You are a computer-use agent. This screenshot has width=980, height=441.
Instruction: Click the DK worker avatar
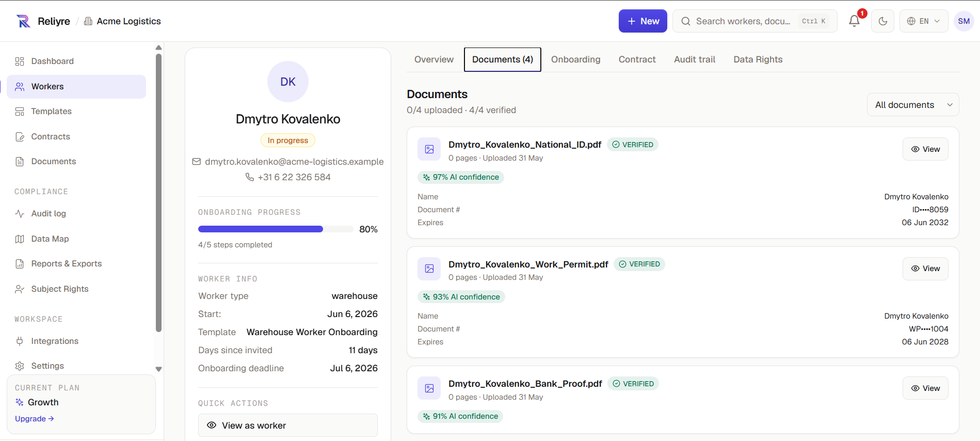point(288,82)
